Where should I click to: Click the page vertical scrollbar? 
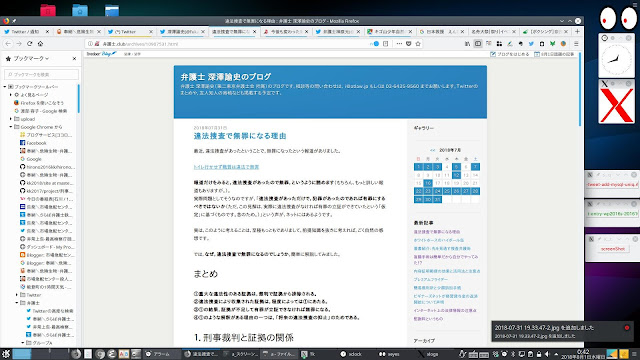click(x=580, y=89)
